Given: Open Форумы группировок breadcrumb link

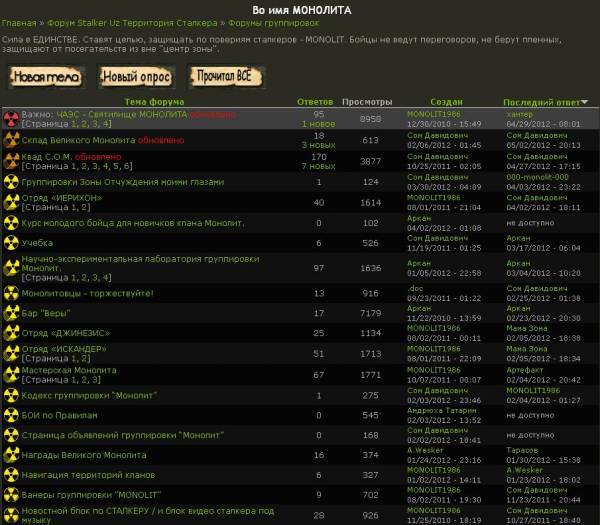Looking at the screenshot, I should (x=274, y=23).
